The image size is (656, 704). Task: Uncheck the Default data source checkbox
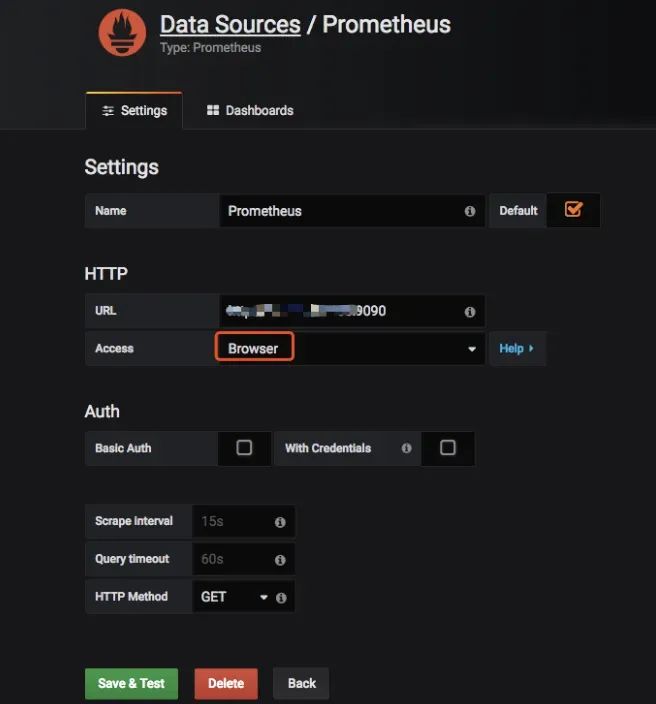coord(573,209)
